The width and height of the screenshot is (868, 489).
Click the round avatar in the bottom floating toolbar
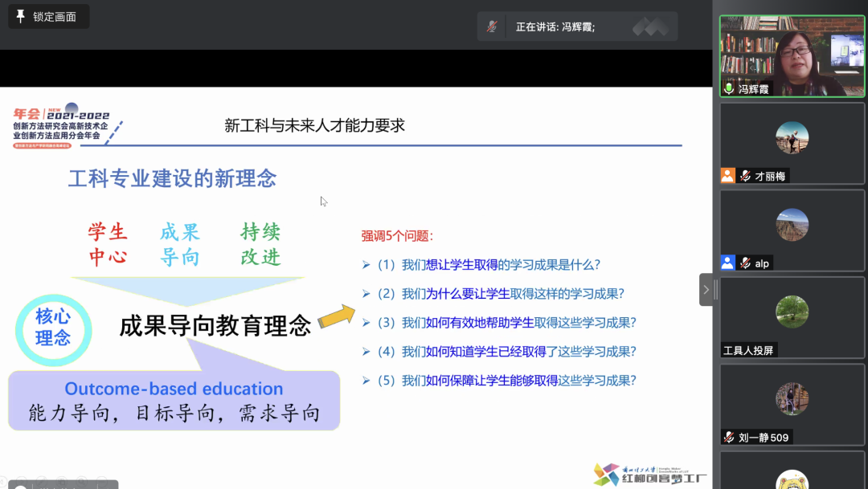(x=21, y=487)
